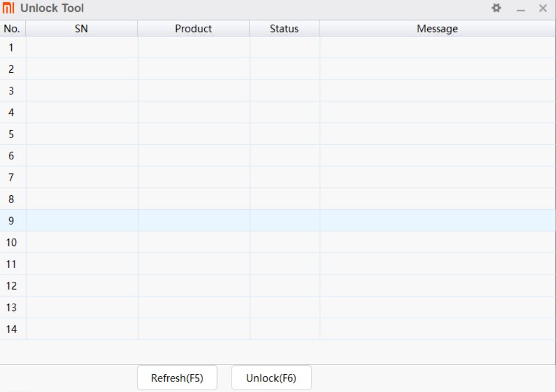This screenshot has height=392, width=556.
Task: Select row number 11
Action: (x=277, y=264)
